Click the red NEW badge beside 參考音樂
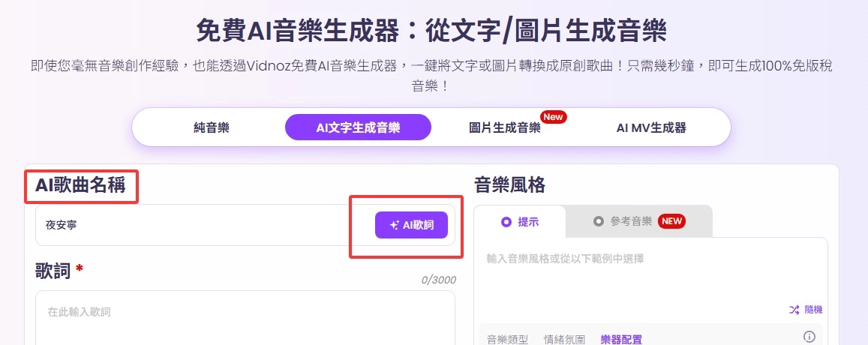Image resolution: width=868 pixels, height=345 pixels. point(671,221)
